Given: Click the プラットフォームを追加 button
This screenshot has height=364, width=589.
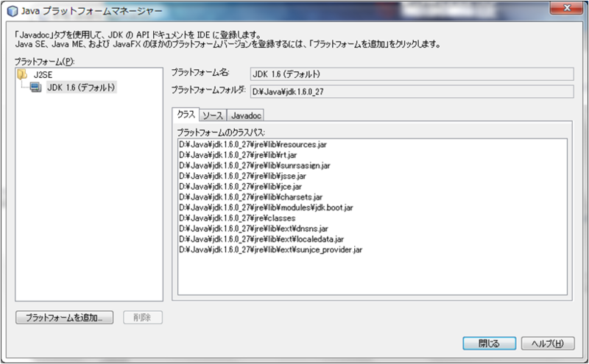Looking at the screenshot, I should pyautogui.click(x=64, y=318).
